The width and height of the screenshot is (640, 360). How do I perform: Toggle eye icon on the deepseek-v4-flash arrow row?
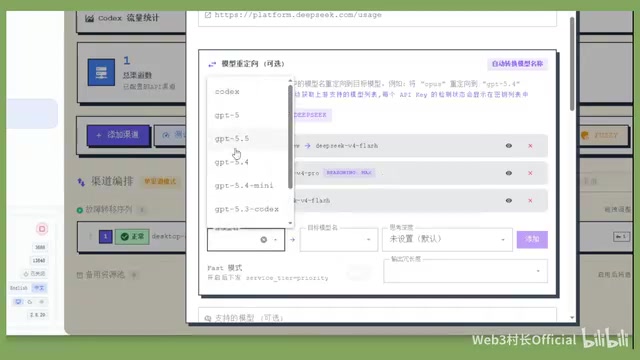(509, 146)
